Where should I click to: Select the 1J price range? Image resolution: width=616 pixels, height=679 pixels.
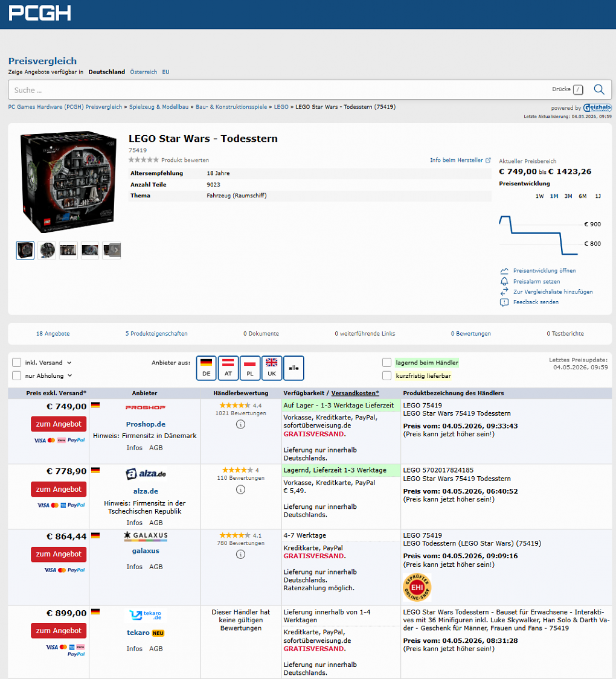[598, 196]
